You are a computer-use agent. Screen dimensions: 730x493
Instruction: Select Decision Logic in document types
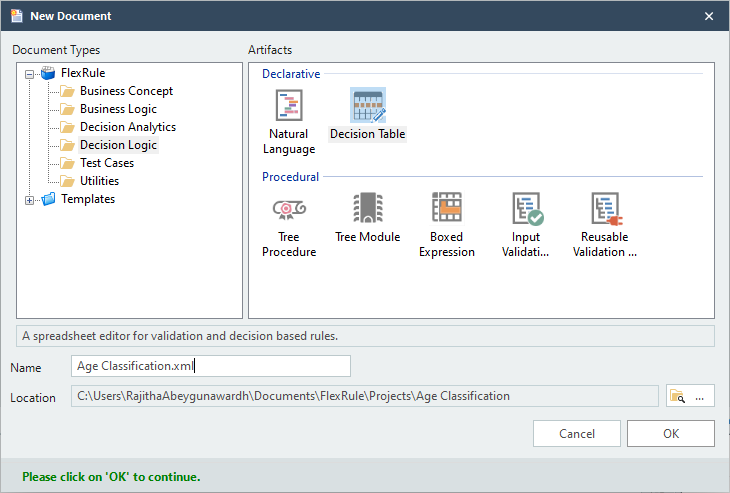tap(118, 145)
